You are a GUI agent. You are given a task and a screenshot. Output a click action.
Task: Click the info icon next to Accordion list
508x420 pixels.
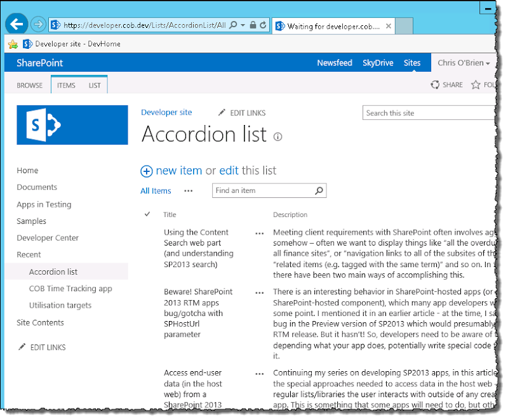(x=277, y=137)
